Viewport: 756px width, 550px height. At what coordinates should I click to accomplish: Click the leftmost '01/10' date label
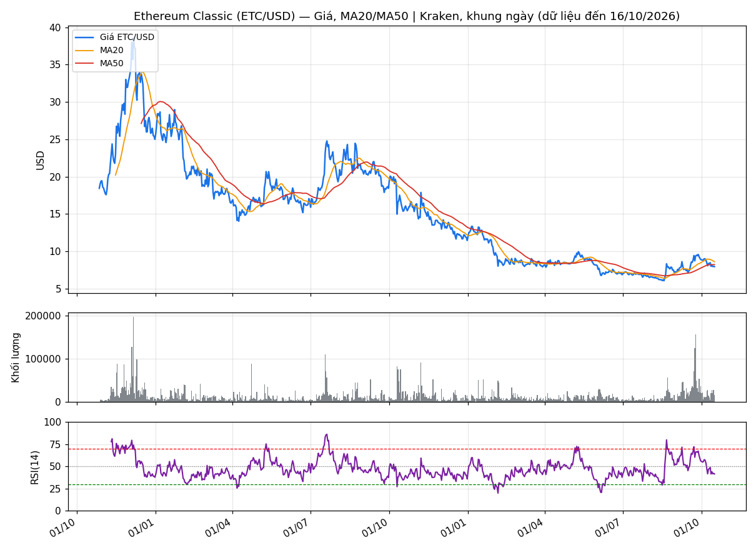[x=64, y=528]
